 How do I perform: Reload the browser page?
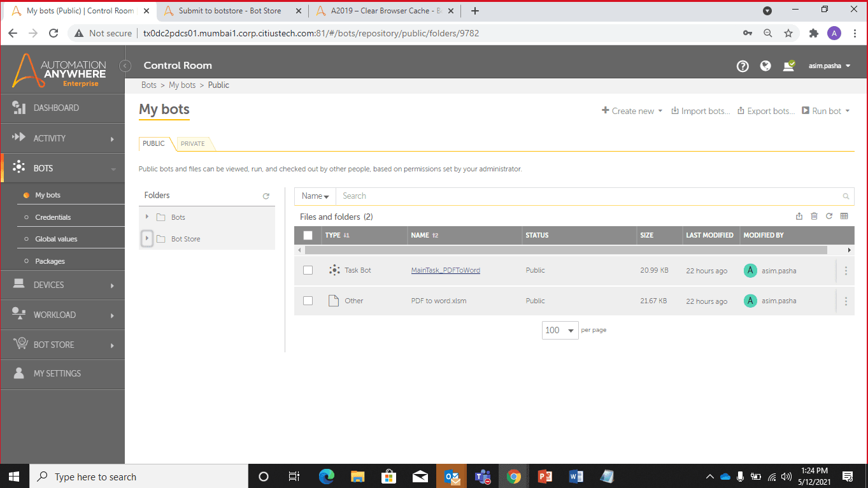(x=54, y=33)
